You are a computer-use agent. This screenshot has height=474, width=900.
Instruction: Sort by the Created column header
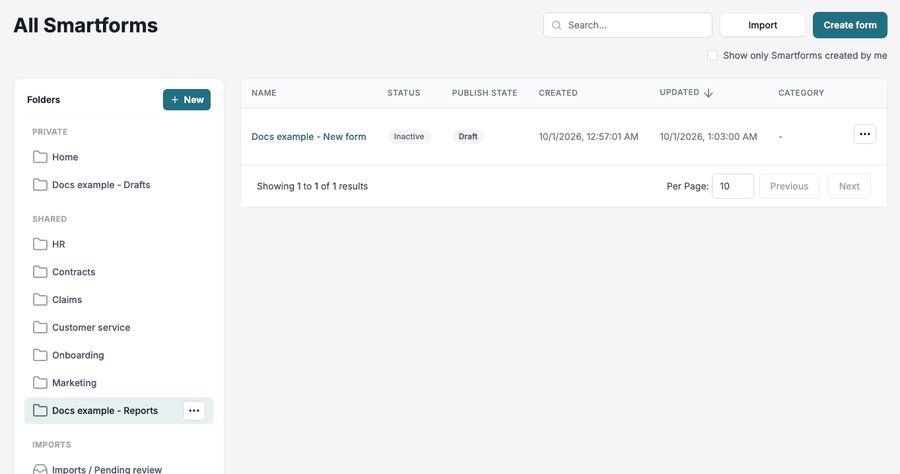558,93
